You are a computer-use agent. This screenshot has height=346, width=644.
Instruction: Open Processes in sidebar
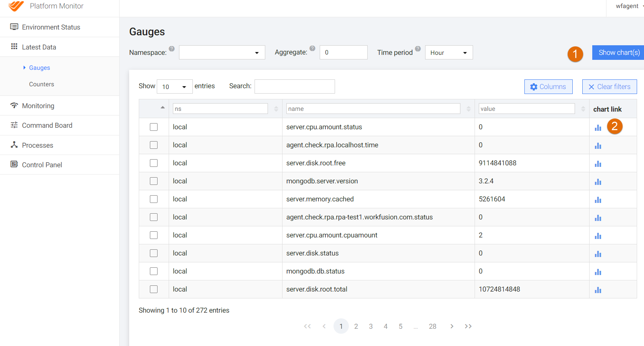pyautogui.click(x=59, y=145)
